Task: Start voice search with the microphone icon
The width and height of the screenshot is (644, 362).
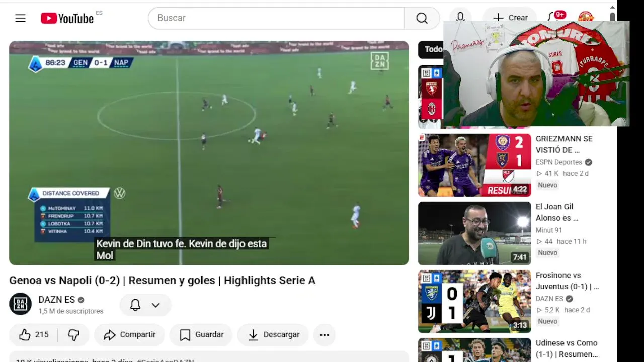Action: 460,18
